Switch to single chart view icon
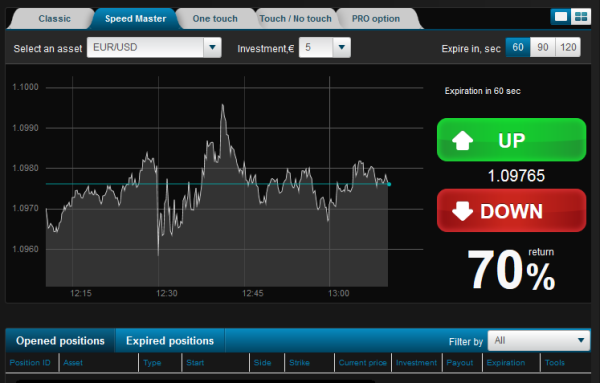The image size is (600, 383). tap(561, 17)
